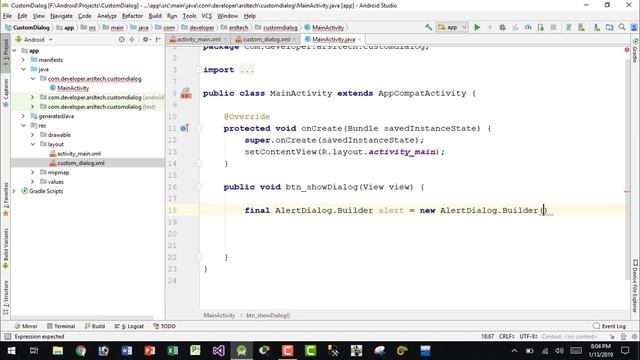This screenshot has height=360, width=640.
Task: Click the class gutter icon on line 8
Action: click(x=186, y=93)
